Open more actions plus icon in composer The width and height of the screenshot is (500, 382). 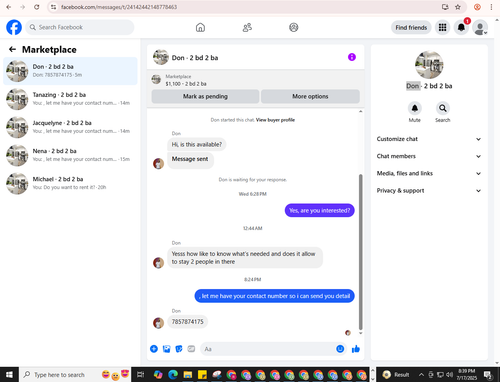pos(154,349)
